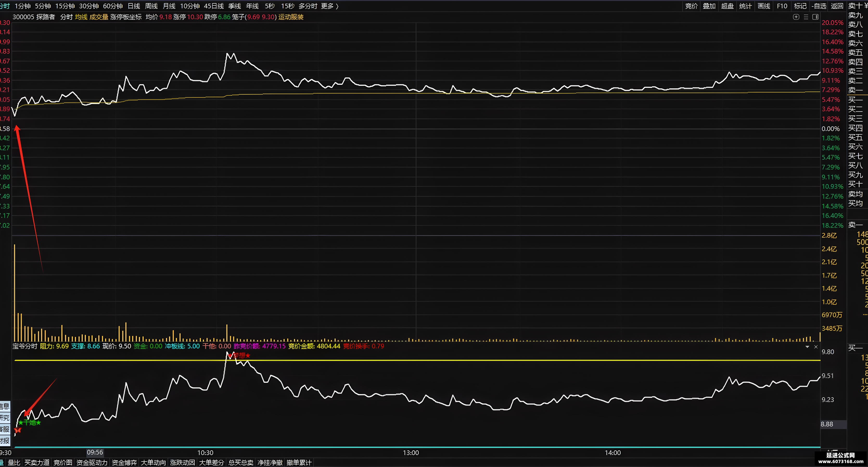
Task: Select the 大单动向 indicator tab
Action: 153,463
